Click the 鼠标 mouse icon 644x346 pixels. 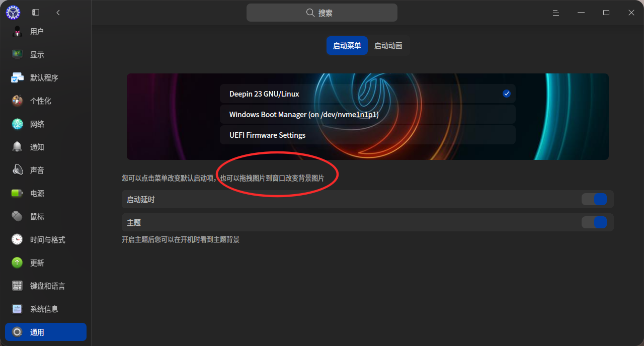point(17,216)
